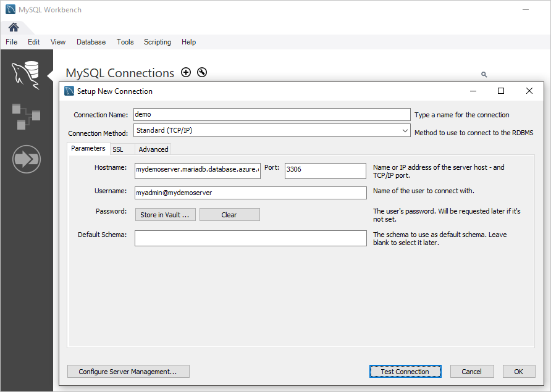Click Configure Server Management

[128, 371]
